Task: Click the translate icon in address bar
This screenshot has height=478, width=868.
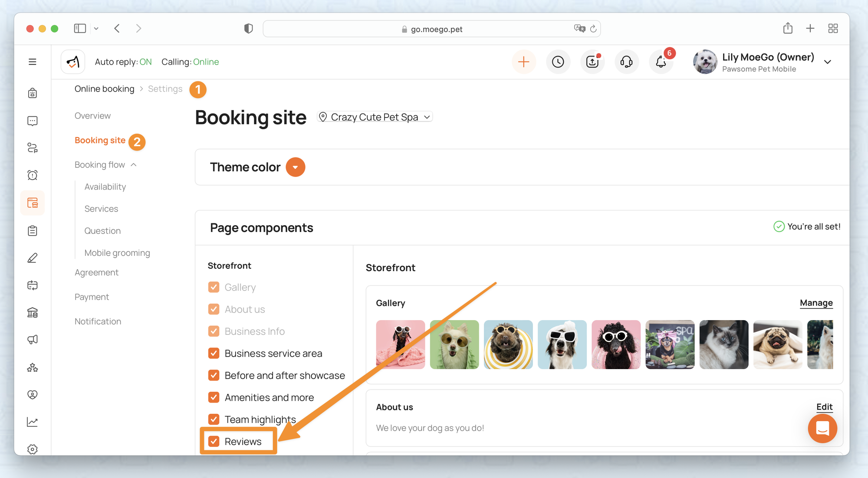Action: click(x=579, y=29)
